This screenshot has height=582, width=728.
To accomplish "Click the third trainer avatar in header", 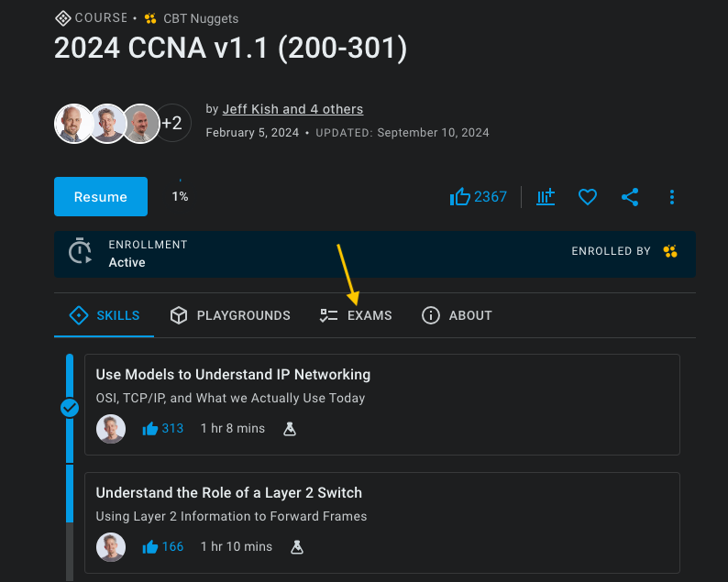I will (141, 124).
